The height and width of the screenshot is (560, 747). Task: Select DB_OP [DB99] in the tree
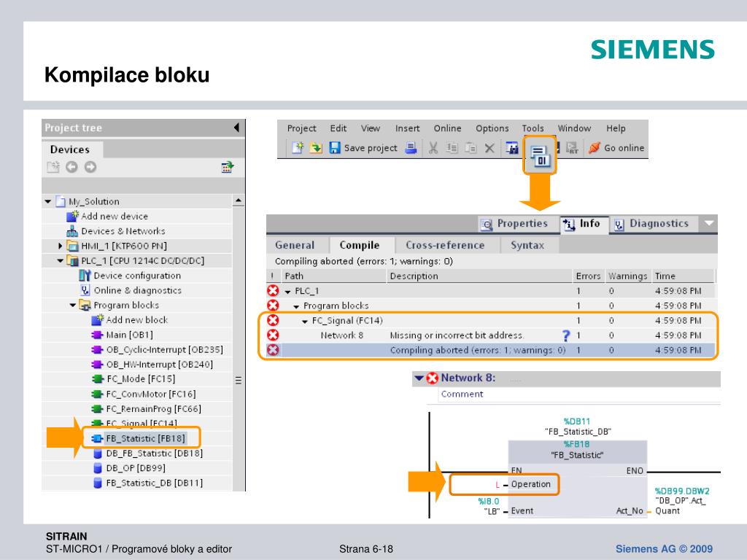(128, 468)
